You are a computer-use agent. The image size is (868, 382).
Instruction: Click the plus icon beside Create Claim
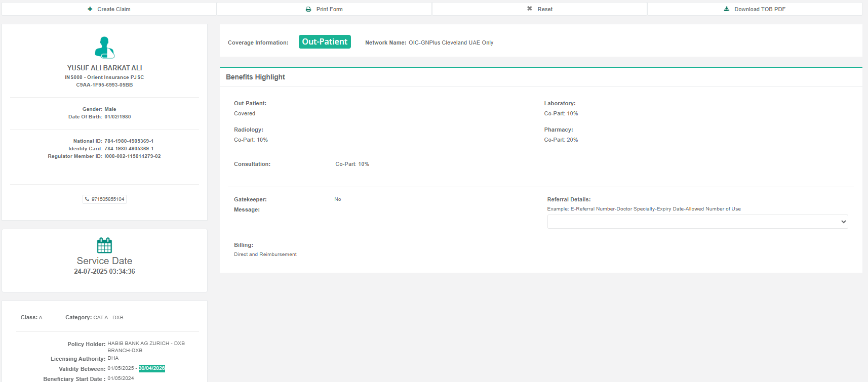(90, 9)
